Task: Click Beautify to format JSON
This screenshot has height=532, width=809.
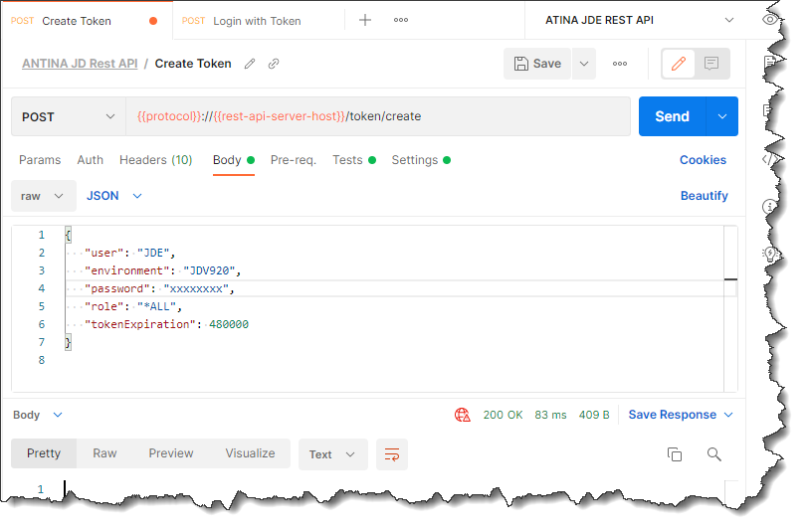Action: pyautogui.click(x=704, y=196)
